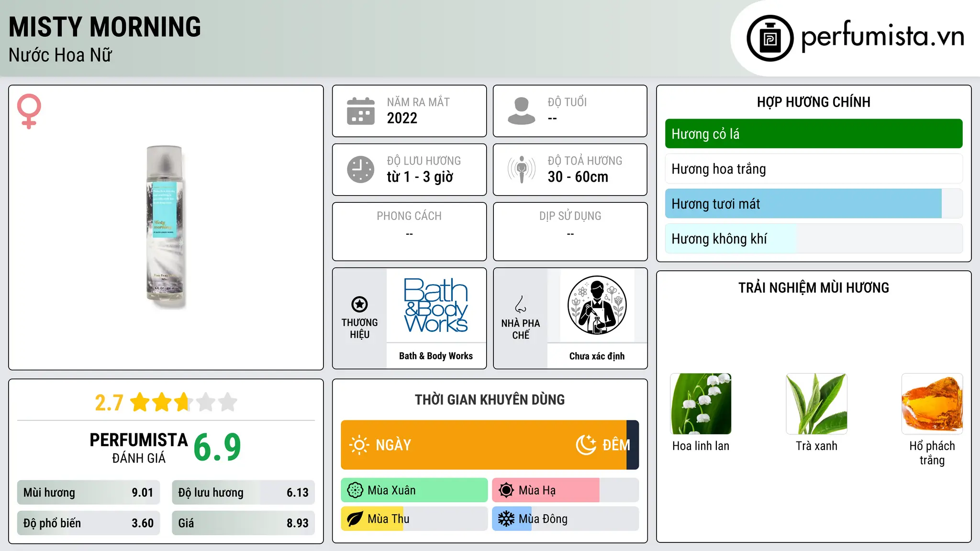Image resolution: width=980 pixels, height=551 pixels.
Task: Click the nose icon above Nhà pha chế
Action: 521,304
